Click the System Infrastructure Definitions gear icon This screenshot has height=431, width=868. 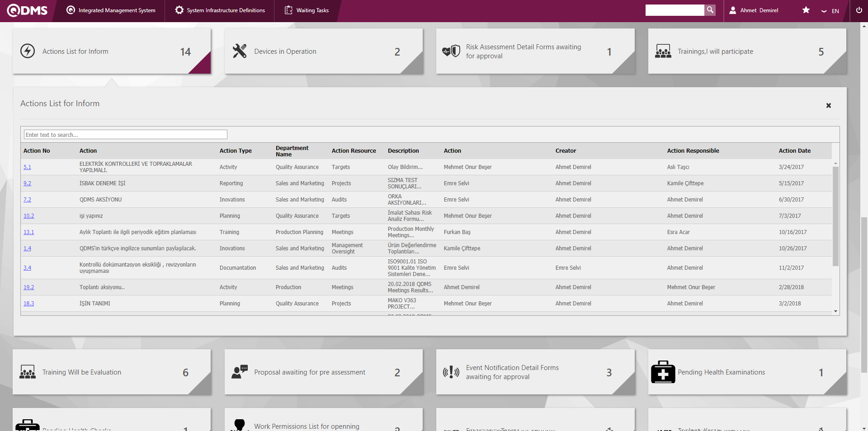(x=179, y=10)
